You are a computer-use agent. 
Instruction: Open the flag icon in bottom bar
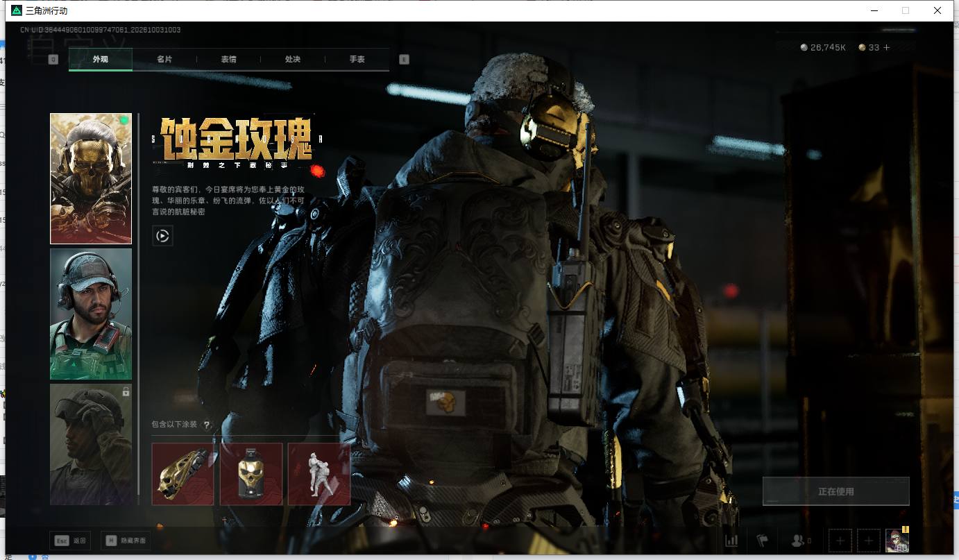point(763,541)
